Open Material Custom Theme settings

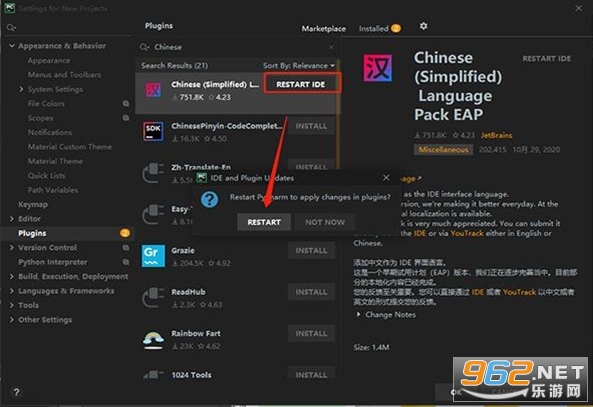click(x=70, y=147)
